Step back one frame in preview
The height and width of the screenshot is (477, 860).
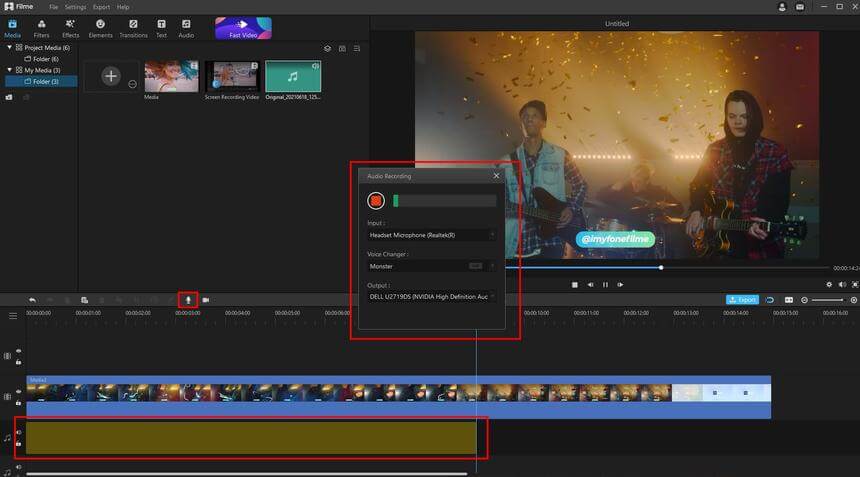(x=590, y=285)
